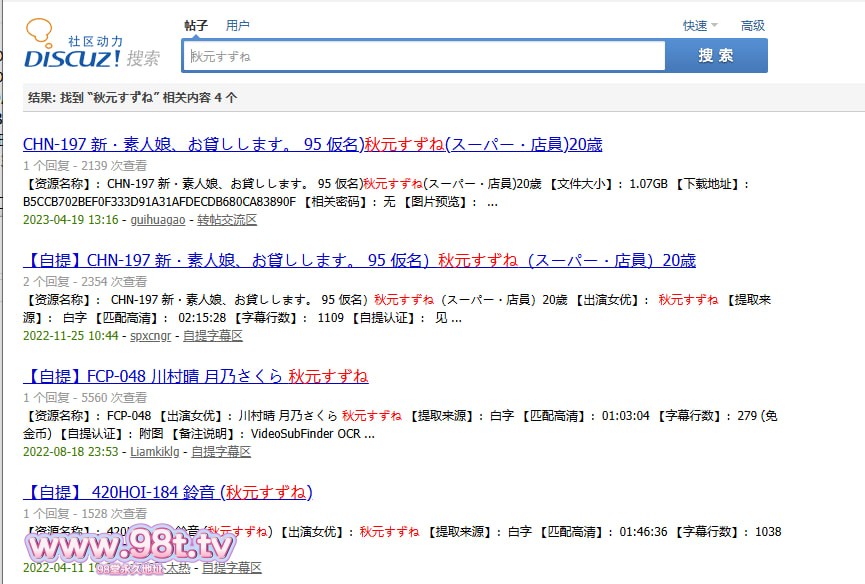Expand the 快速 dropdown menu
The image size is (865, 584).
[699, 26]
